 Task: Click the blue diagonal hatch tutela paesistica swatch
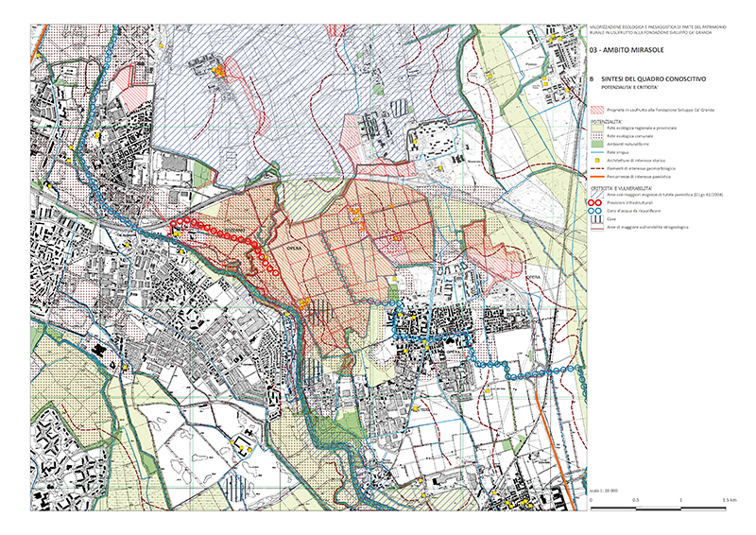click(x=597, y=194)
